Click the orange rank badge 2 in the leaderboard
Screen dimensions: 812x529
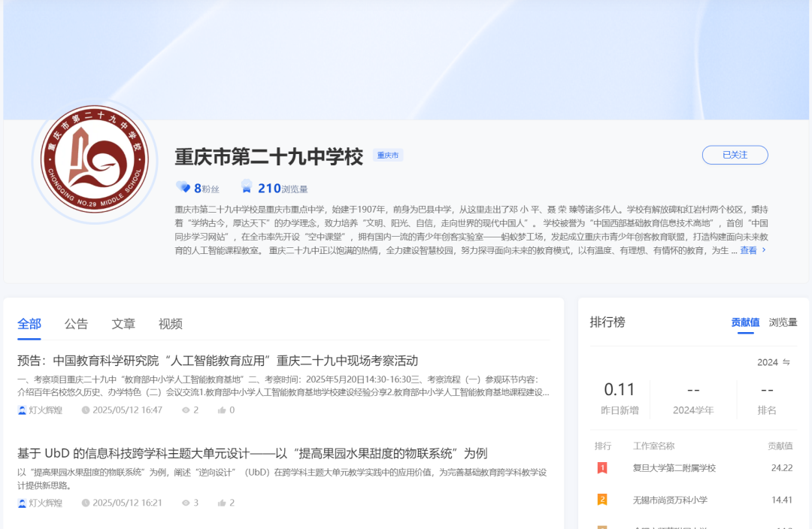click(602, 499)
